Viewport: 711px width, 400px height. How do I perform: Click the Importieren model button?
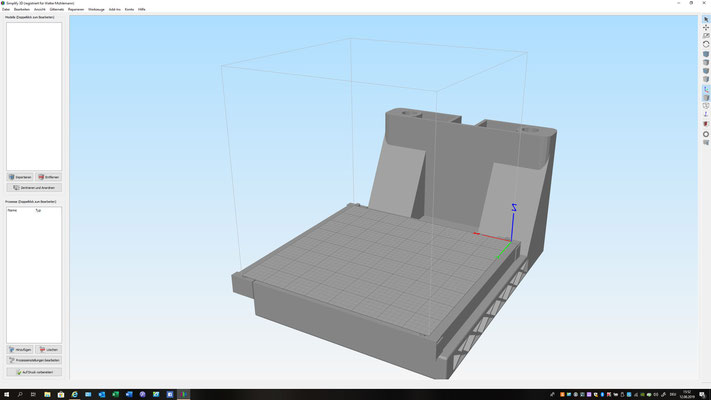click(x=19, y=177)
